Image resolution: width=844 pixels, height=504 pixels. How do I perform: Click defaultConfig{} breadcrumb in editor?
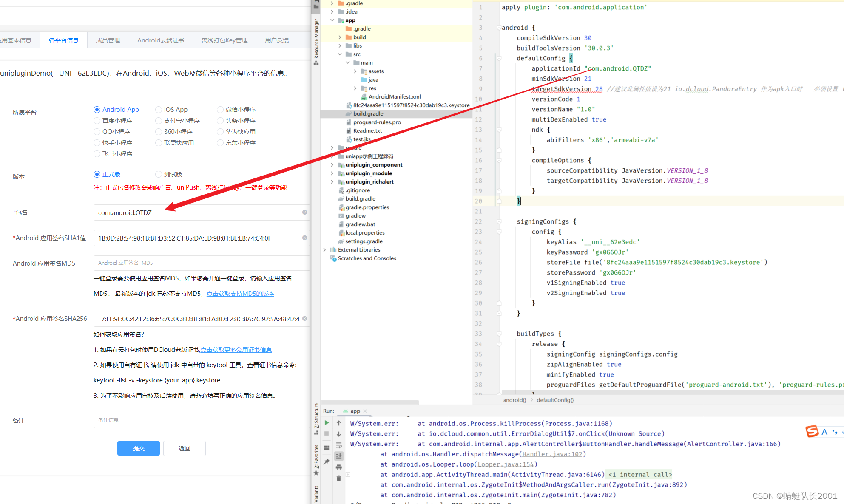(555, 400)
